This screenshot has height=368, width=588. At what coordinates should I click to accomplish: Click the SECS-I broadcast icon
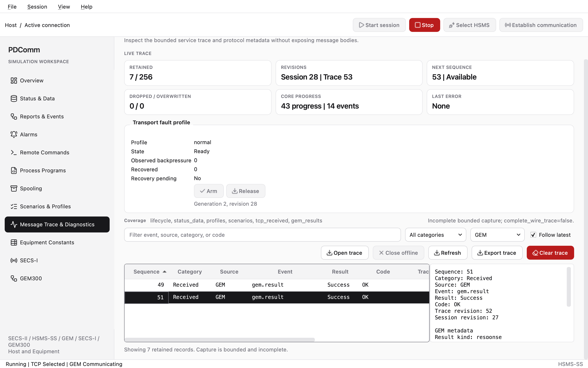[14, 261]
